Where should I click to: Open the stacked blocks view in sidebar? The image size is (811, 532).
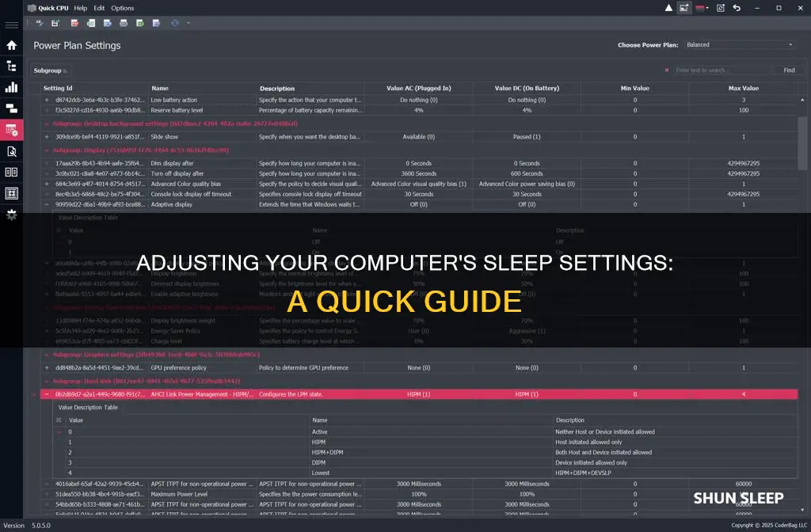11,108
